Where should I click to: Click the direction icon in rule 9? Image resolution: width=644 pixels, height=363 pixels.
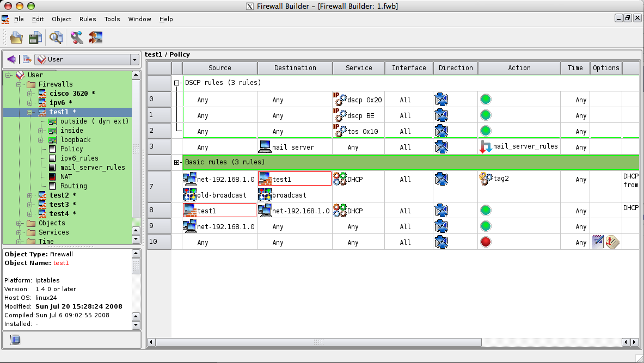441,226
